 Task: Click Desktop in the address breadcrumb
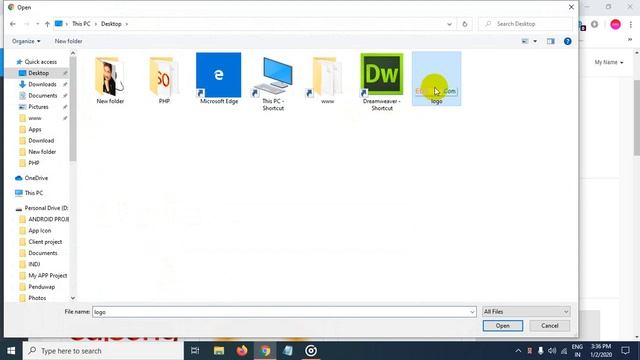coord(111,24)
